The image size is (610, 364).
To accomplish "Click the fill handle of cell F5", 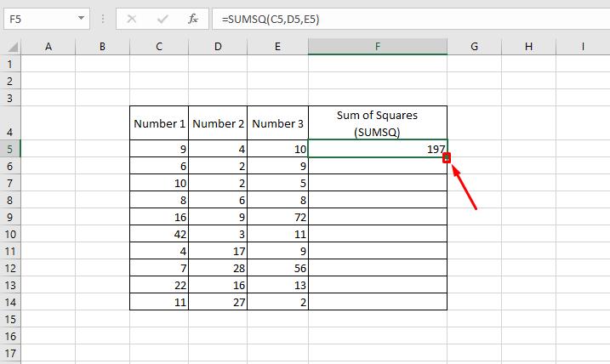I will point(447,157).
